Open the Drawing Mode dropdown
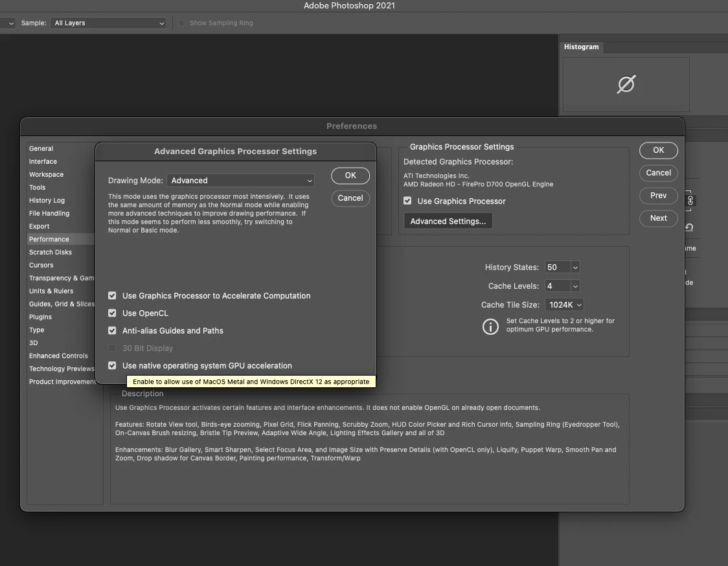The image size is (728, 566). tap(240, 181)
